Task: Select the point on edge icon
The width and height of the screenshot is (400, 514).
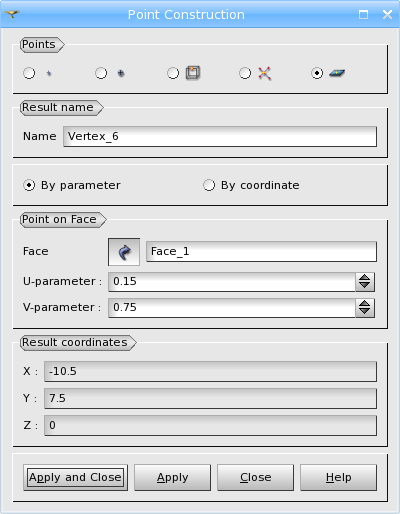Action: point(193,73)
